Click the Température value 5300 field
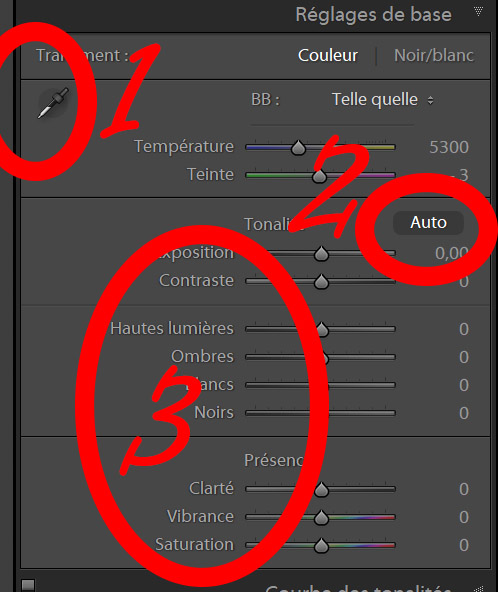Viewport: 498px width, 592px height. click(449, 147)
